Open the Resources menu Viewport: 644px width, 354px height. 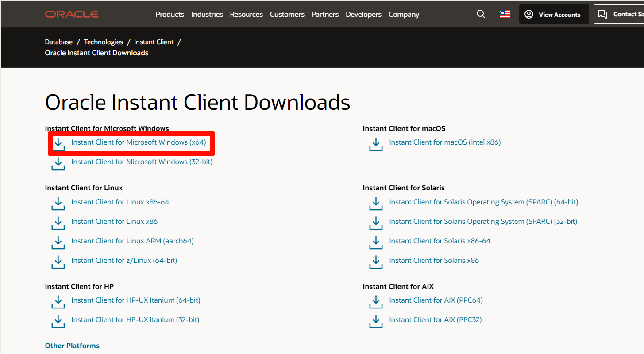point(246,14)
